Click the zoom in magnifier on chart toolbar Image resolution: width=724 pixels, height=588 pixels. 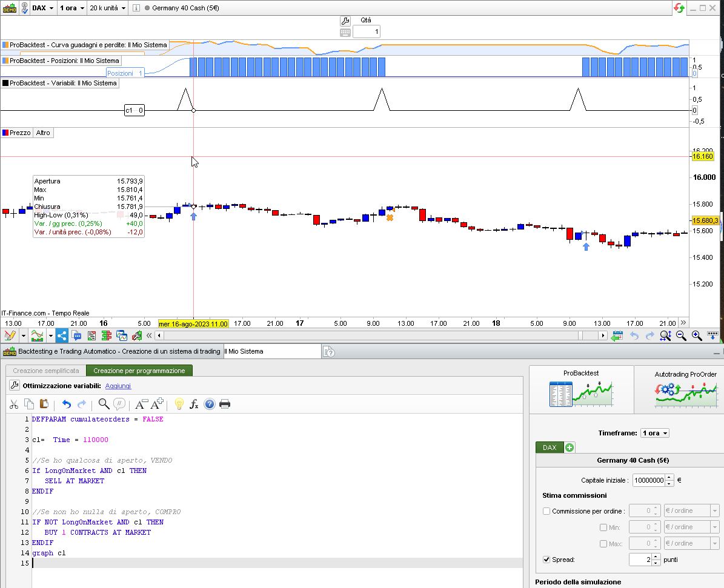(697, 335)
